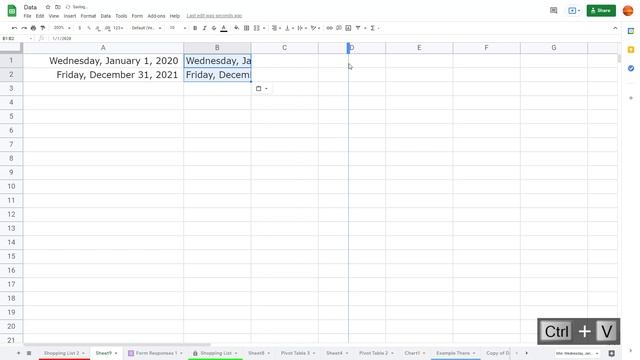Screen dimensions: 640x360
Task: Open the Edit menu
Action: 40,16
